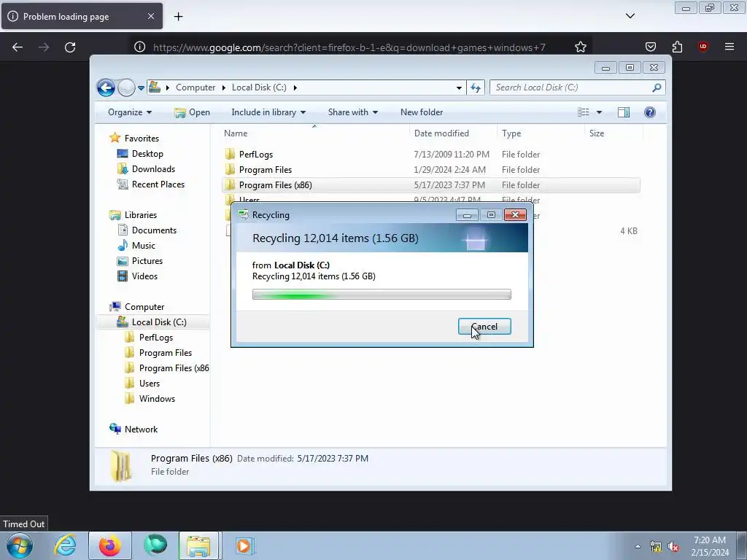Click the Firefox back button
This screenshot has width=747, height=560.
[18, 47]
